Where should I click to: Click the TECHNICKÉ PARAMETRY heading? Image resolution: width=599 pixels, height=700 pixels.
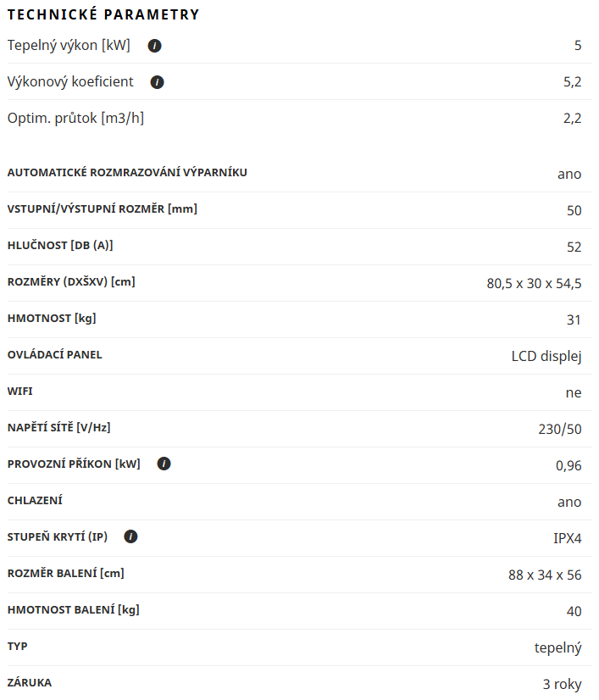(103, 14)
